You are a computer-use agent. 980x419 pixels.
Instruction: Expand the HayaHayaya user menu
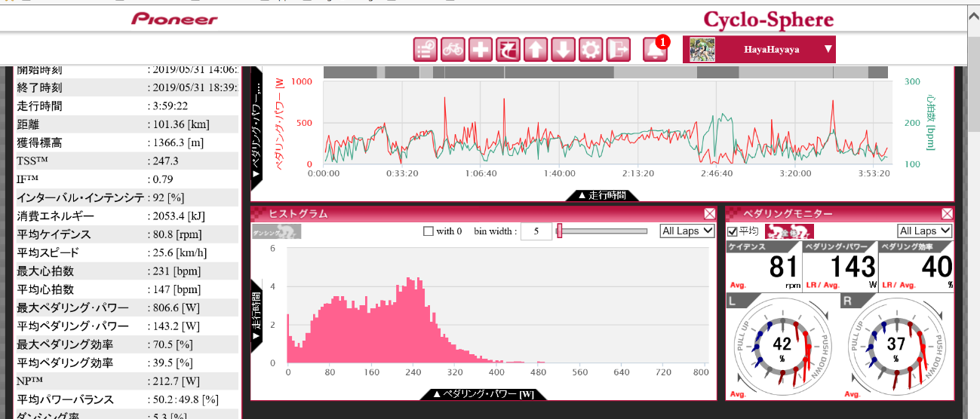(x=828, y=50)
